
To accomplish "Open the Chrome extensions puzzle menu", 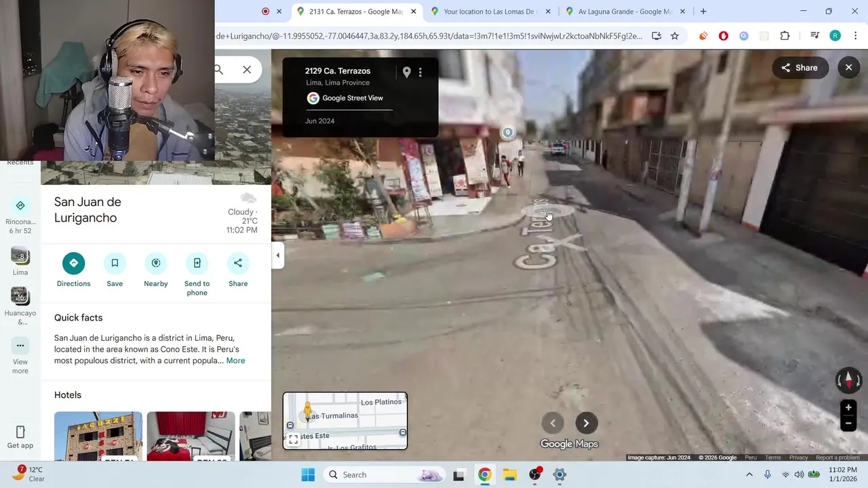I will [x=785, y=36].
